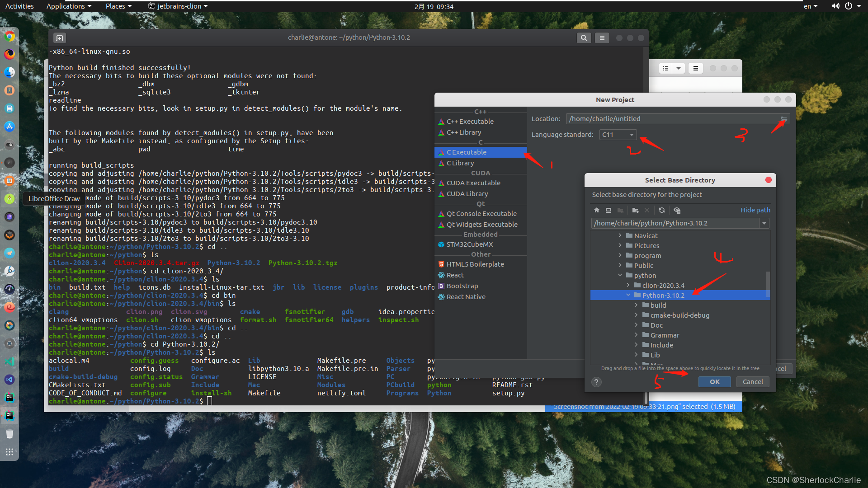This screenshot has width=868, height=488.
Task: Click the OK button to confirm
Action: pos(714,381)
